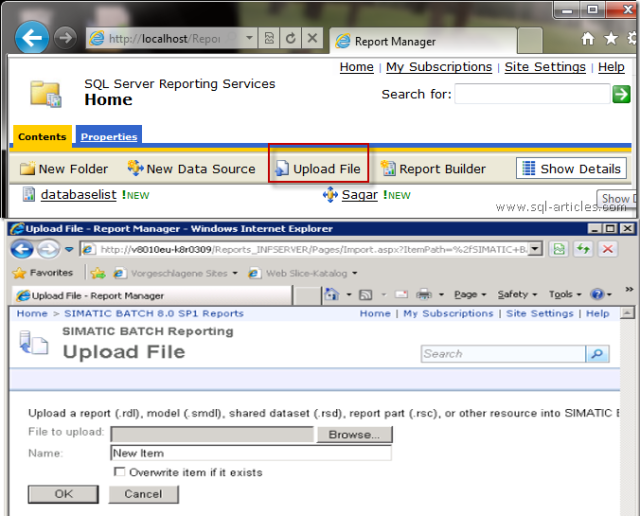Open Web Slice-Katalog dropdown arrow

tap(355, 273)
